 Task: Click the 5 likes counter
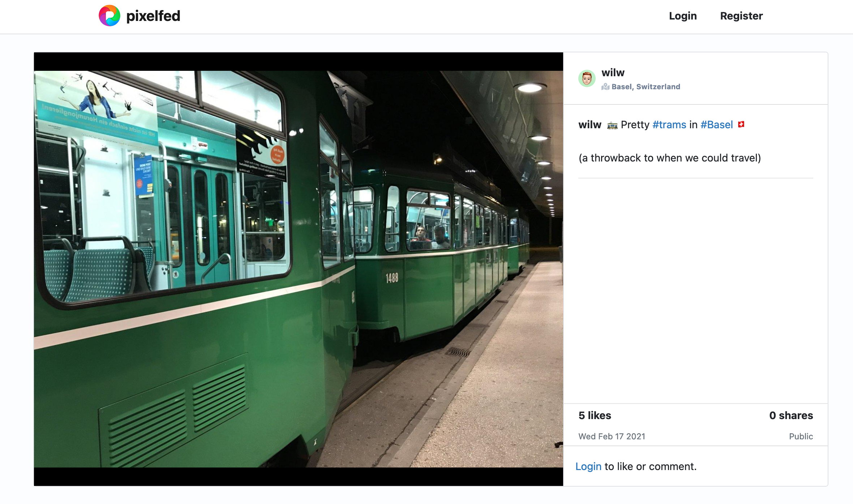(x=595, y=415)
